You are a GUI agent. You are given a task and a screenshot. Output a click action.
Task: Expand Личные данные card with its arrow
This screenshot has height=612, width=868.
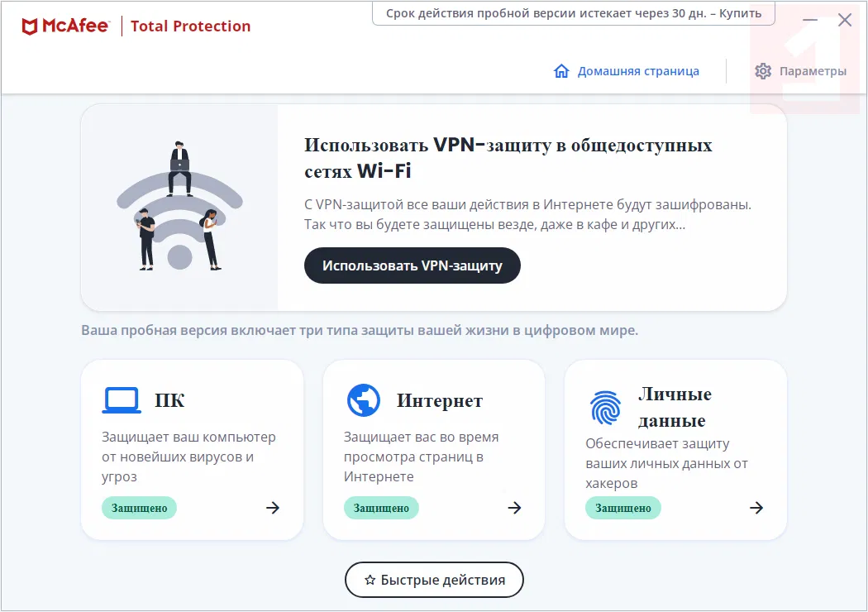coord(756,508)
